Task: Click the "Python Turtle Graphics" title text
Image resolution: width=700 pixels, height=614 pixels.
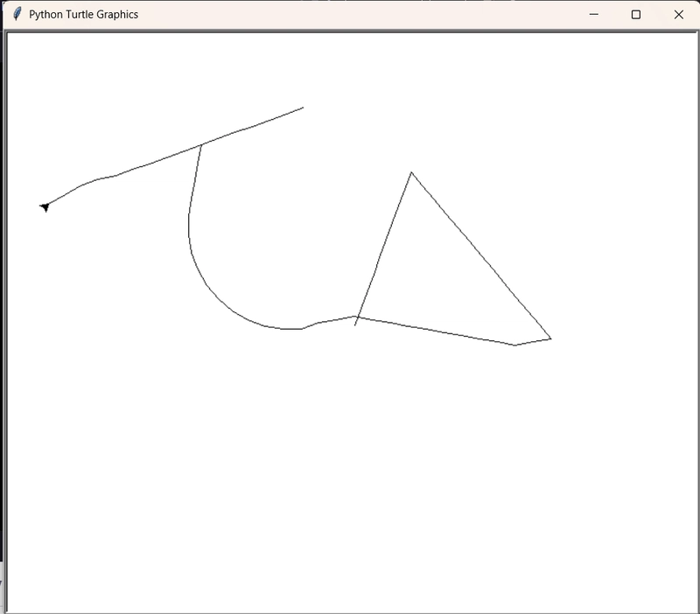Action: [83, 14]
